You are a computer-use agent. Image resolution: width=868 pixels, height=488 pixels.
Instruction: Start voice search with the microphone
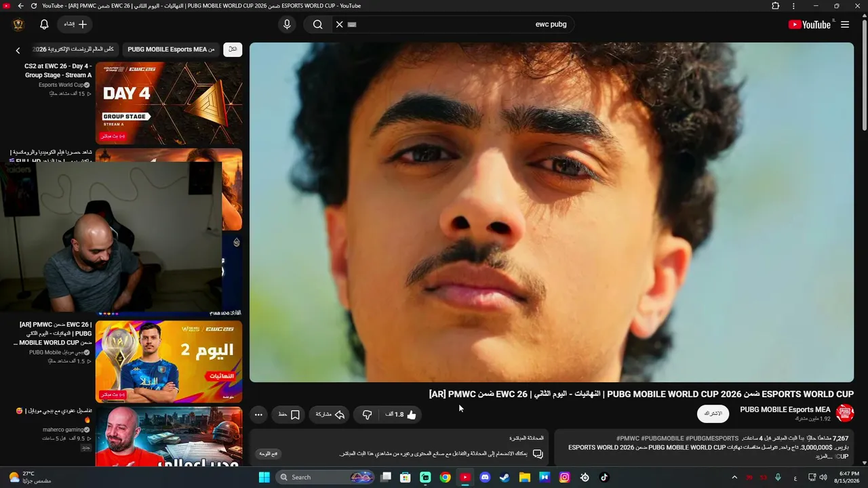coord(287,24)
